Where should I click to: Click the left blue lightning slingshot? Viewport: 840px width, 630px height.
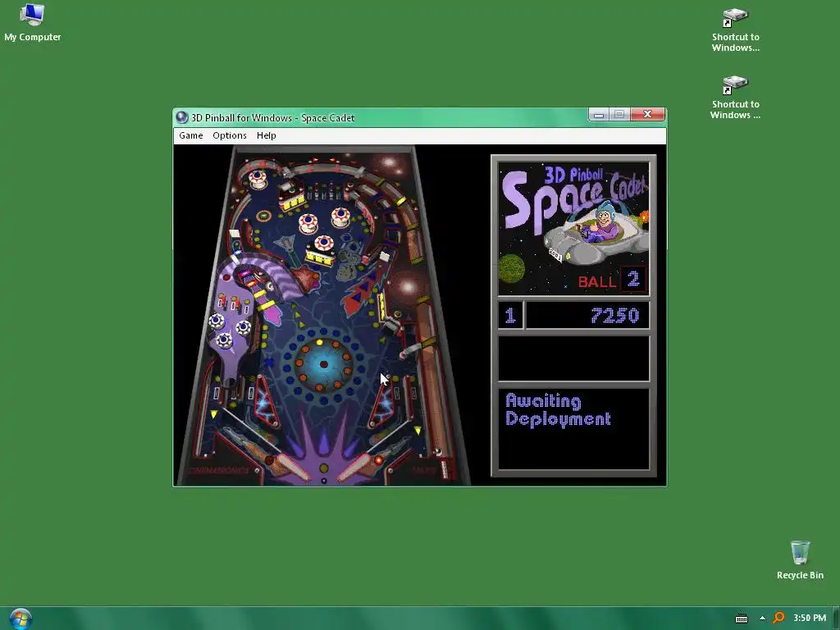[267, 402]
